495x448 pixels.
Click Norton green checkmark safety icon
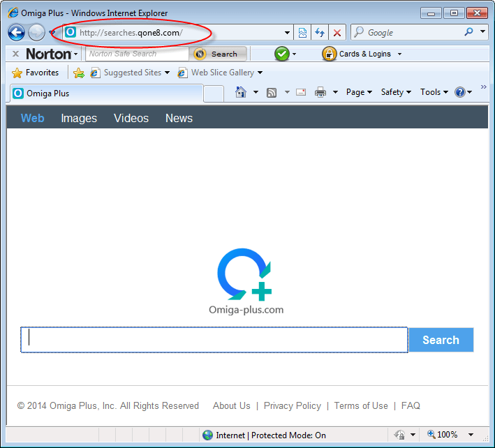tap(282, 54)
